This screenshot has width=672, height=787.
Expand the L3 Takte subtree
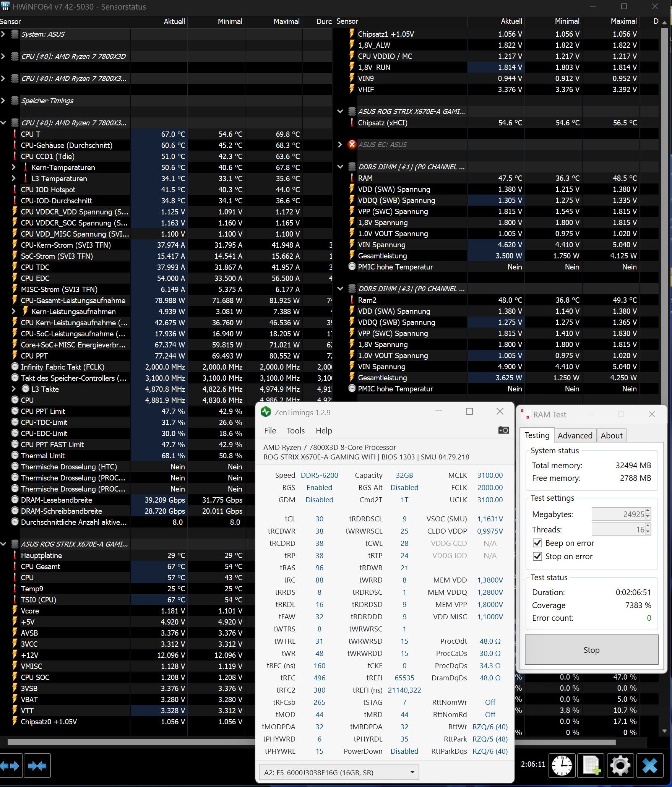click(x=14, y=389)
